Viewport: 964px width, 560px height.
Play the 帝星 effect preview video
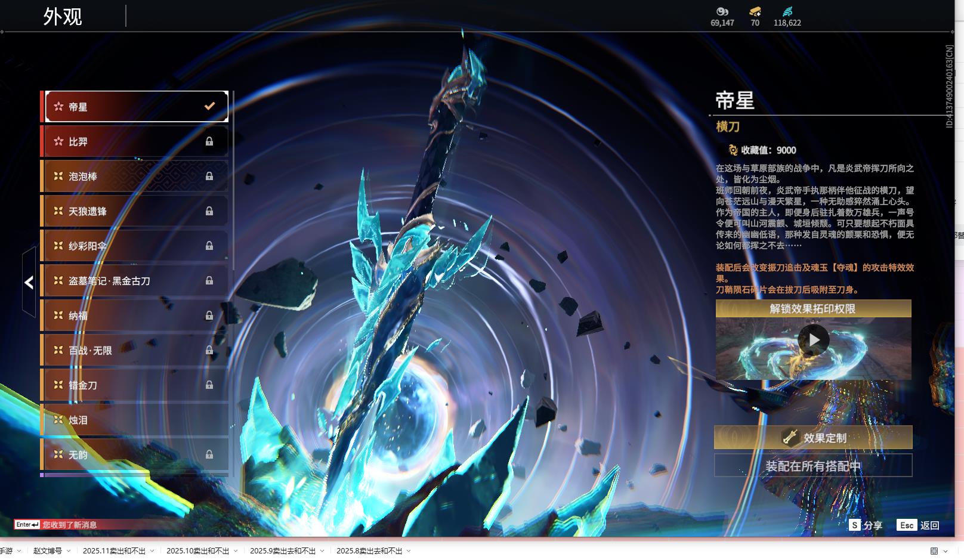pyautogui.click(x=814, y=340)
